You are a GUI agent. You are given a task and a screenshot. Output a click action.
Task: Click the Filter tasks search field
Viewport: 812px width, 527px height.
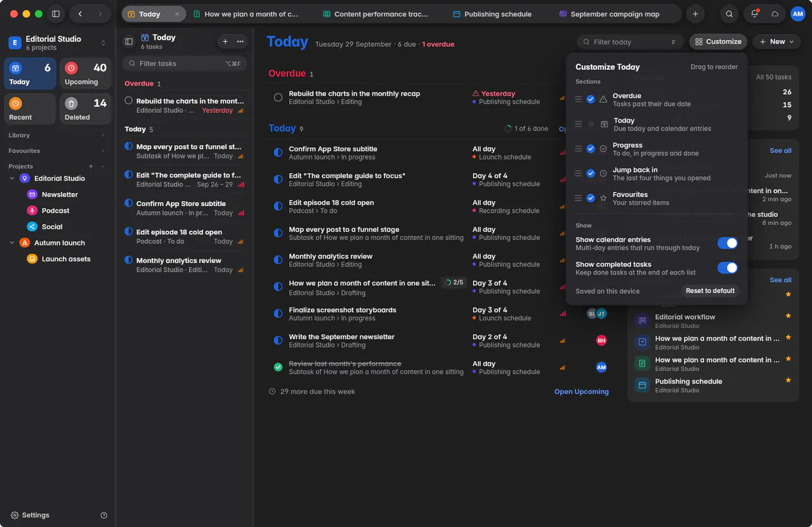[185, 63]
